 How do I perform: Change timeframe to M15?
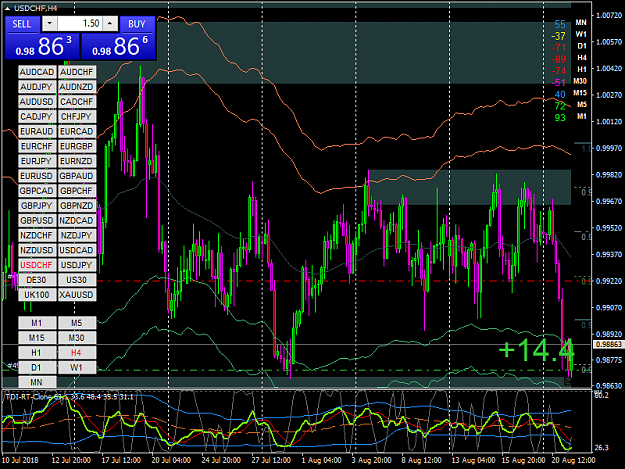tap(37, 338)
